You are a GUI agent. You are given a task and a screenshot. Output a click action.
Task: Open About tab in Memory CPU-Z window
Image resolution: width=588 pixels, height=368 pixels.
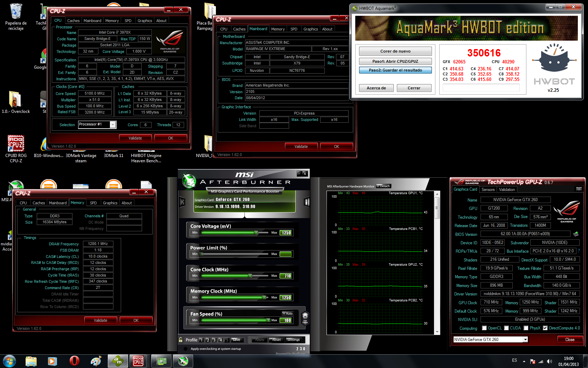tap(127, 203)
